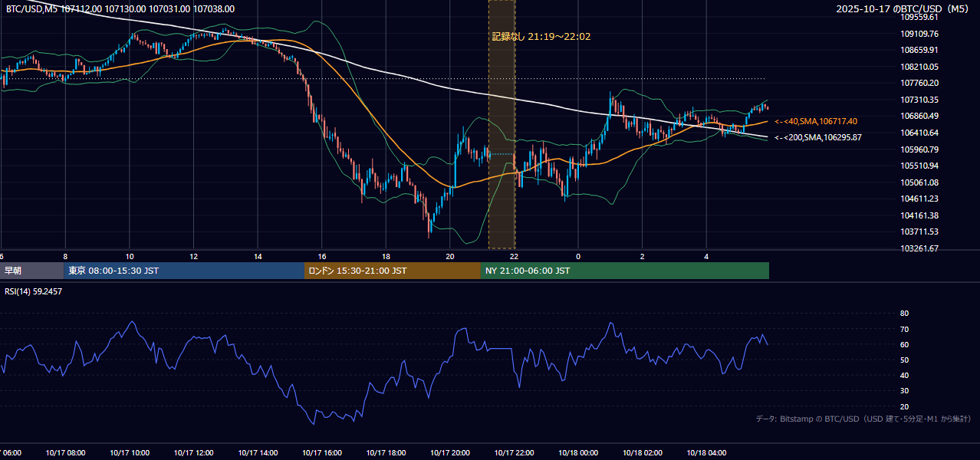Click price level 107760.20 on the axis
Viewport: 980px width, 460px height.
tap(919, 83)
